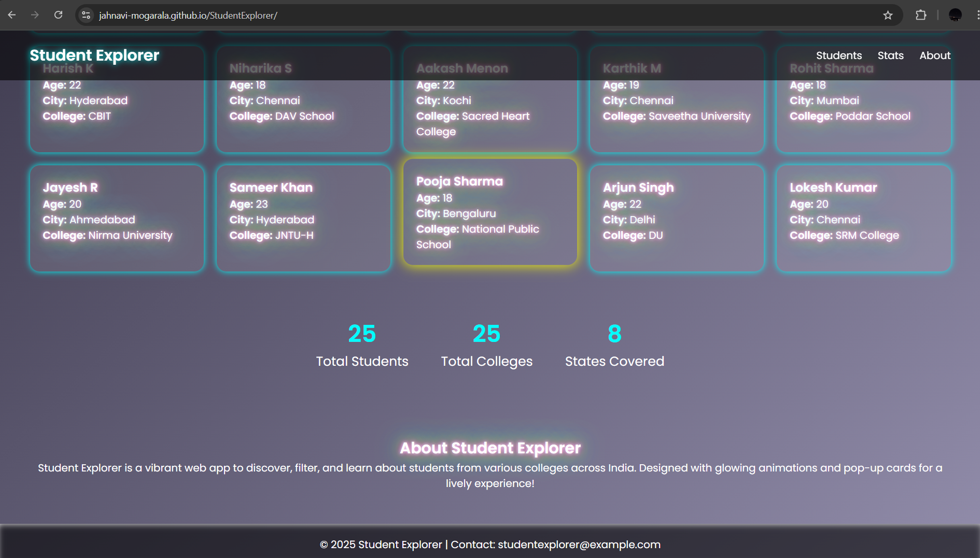Go to the About nav link
Viewport: 980px width, 558px height.
[x=935, y=55]
